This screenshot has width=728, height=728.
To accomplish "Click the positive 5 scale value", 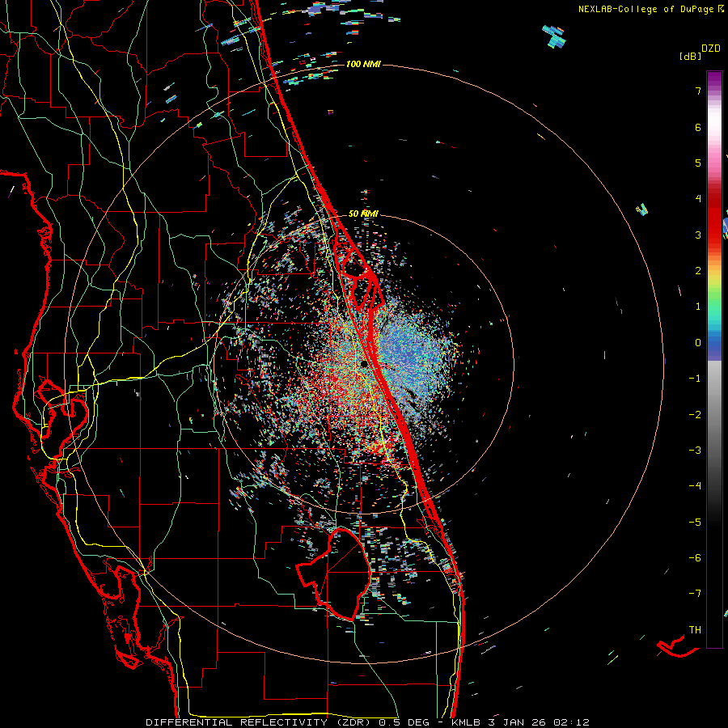I will [x=698, y=163].
